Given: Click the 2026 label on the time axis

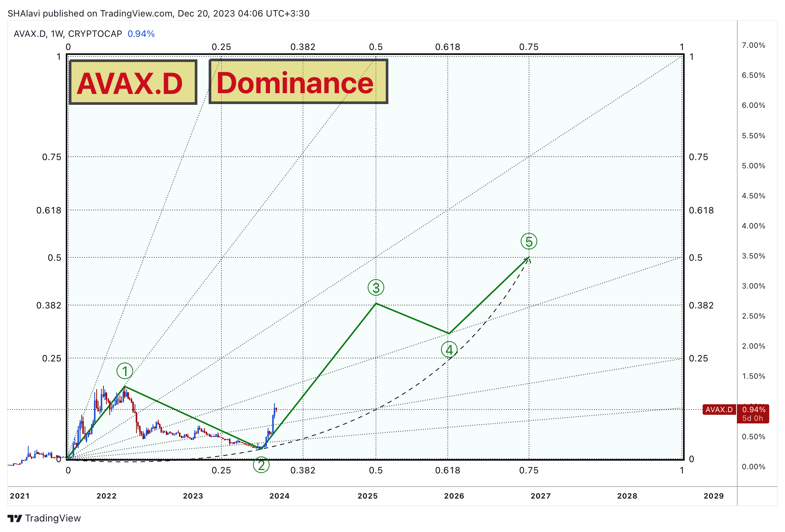Looking at the screenshot, I should pyautogui.click(x=454, y=496).
